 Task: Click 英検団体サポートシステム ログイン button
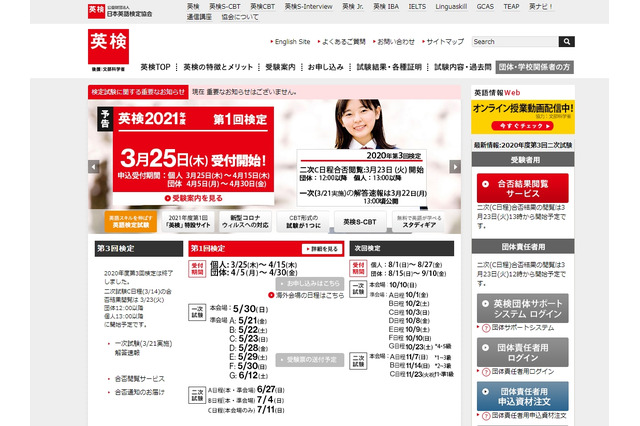pyautogui.click(x=522, y=308)
